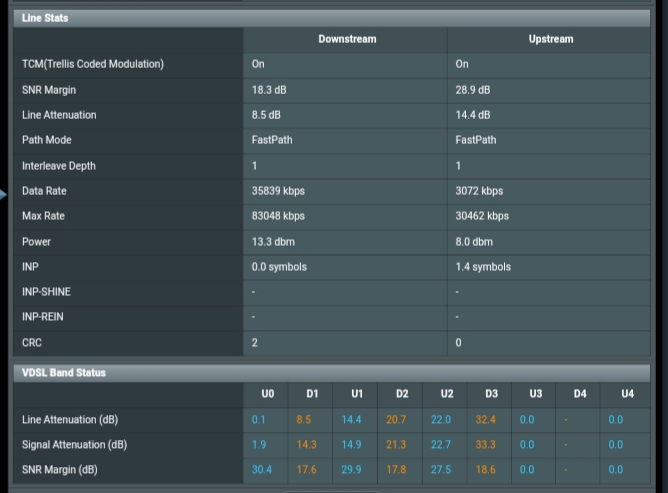Select the D4 band column header

point(580,394)
